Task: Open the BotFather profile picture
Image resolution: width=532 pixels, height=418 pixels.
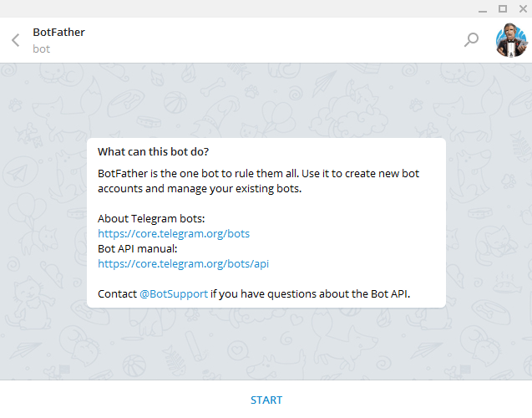Action: tap(511, 40)
